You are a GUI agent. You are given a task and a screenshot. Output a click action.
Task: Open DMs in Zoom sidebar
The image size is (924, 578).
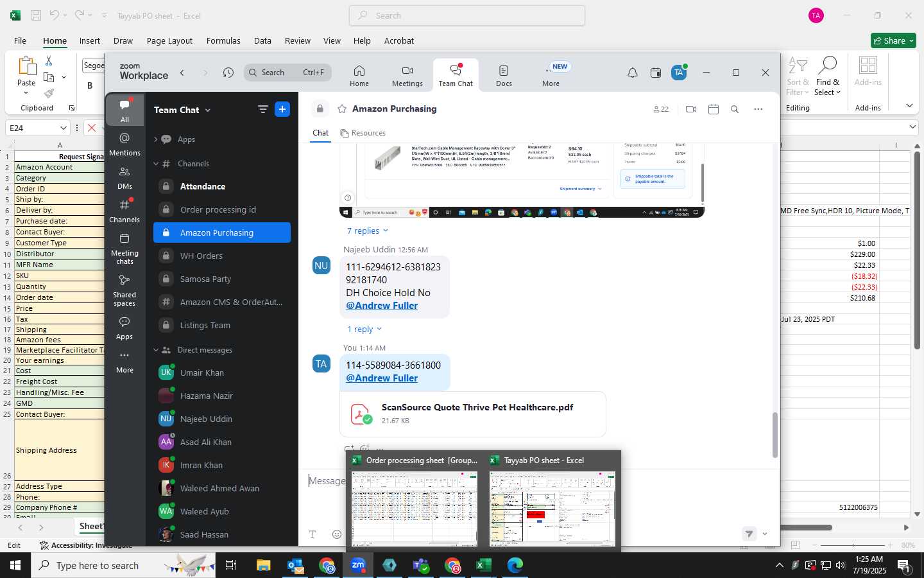124,177
